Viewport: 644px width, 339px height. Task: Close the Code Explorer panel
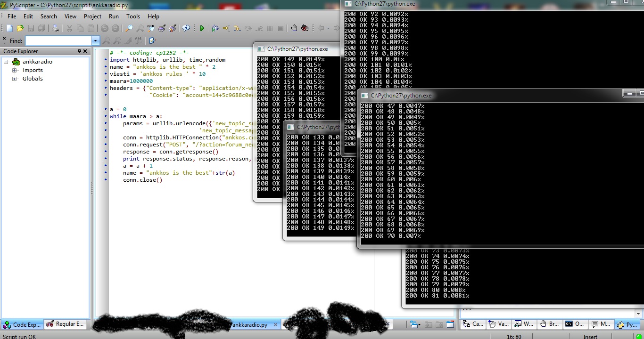[x=85, y=51]
